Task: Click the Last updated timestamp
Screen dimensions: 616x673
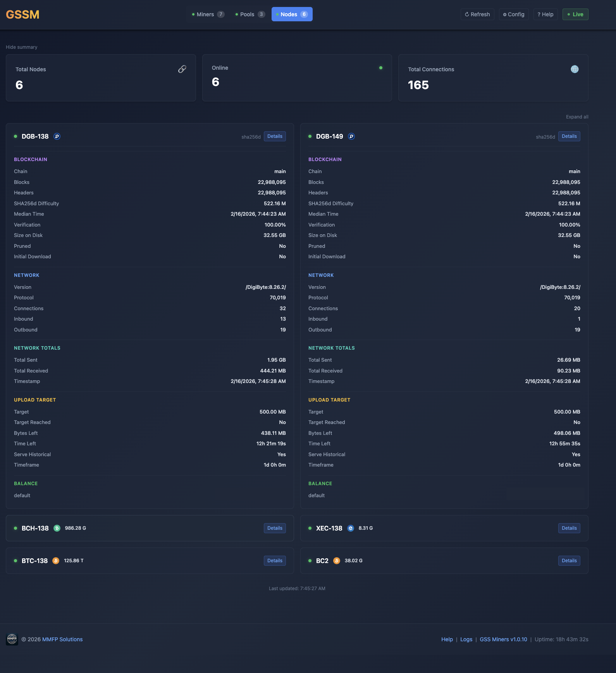Action: coord(297,589)
